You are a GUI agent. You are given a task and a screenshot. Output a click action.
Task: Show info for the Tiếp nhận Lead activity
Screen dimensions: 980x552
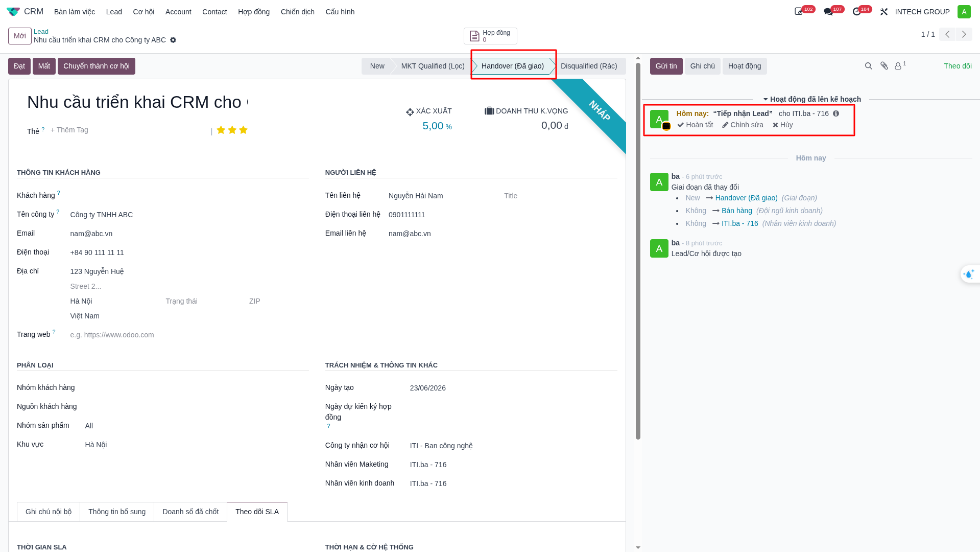(836, 113)
